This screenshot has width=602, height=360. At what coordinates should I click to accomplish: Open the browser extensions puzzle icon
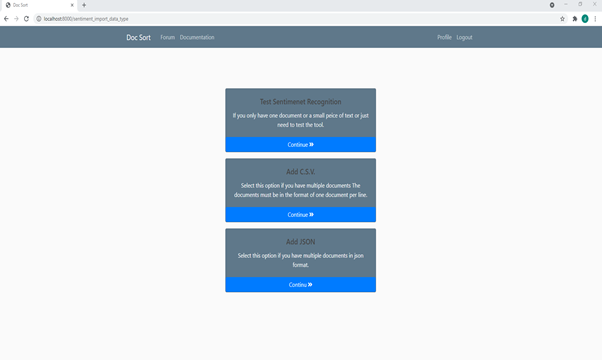pyautogui.click(x=575, y=19)
